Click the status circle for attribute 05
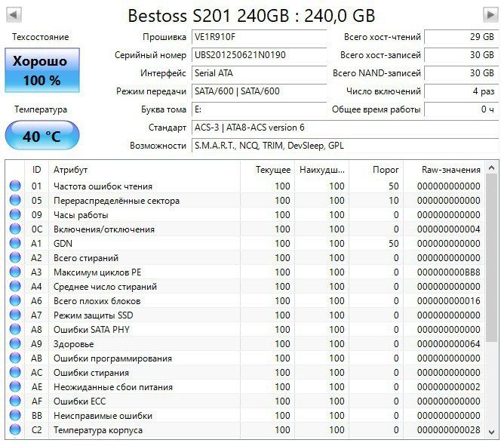Viewport: 504px width, 446px height. click(15, 200)
